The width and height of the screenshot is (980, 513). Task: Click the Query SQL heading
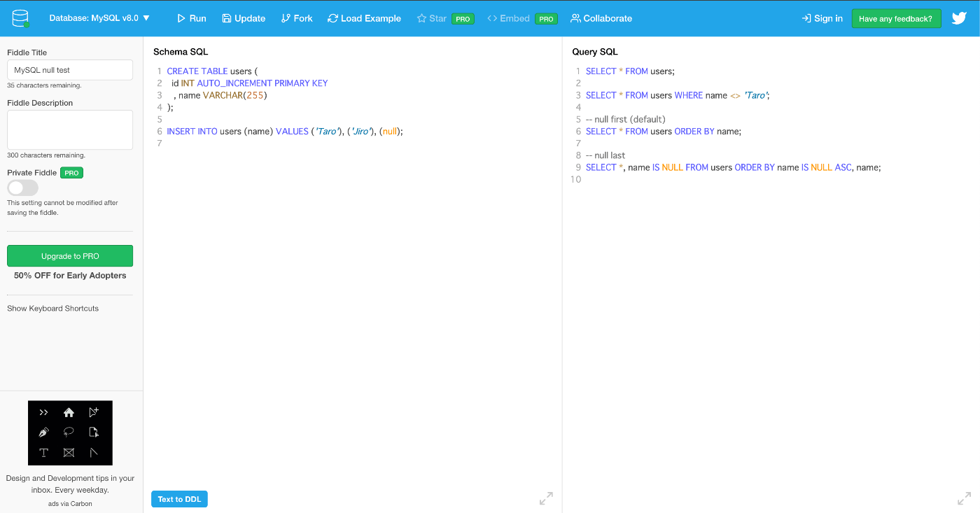pyautogui.click(x=595, y=52)
